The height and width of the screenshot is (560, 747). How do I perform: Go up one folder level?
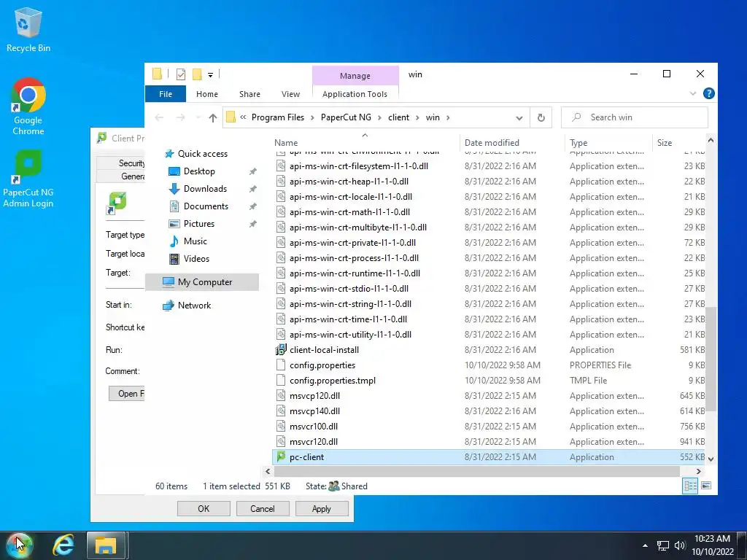click(x=213, y=117)
